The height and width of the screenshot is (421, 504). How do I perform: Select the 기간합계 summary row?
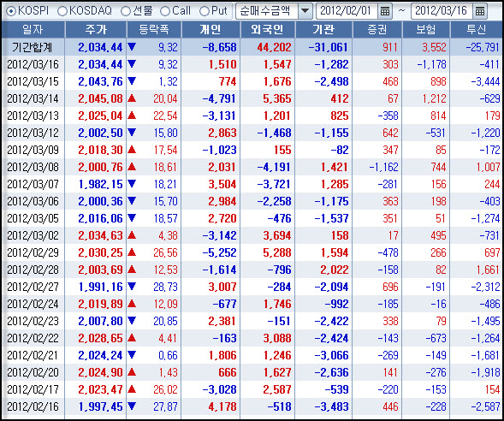tap(252, 47)
